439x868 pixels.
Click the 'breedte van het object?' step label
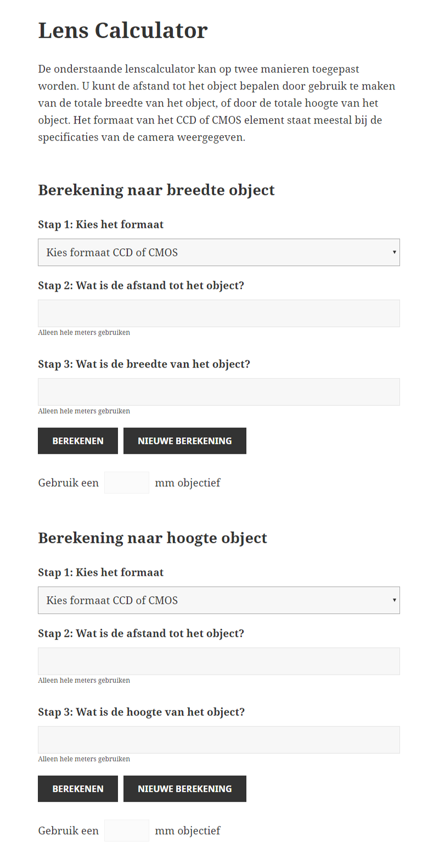(144, 364)
